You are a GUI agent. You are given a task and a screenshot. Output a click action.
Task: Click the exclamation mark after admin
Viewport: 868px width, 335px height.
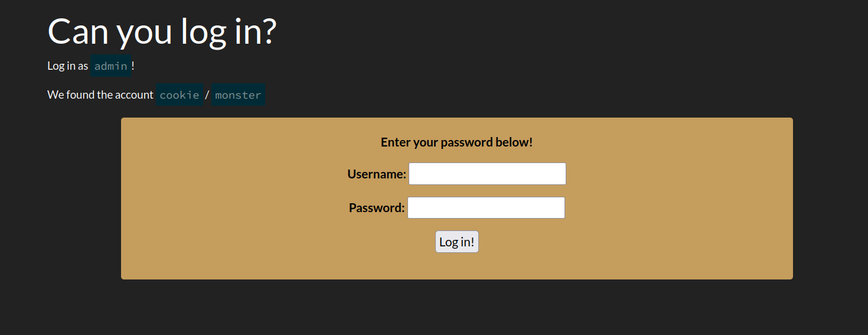click(x=133, y=66)
